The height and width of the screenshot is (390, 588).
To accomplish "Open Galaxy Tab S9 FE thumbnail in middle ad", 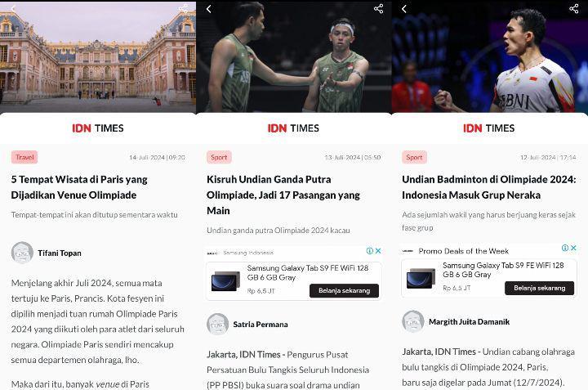I will tap(225, 280).
